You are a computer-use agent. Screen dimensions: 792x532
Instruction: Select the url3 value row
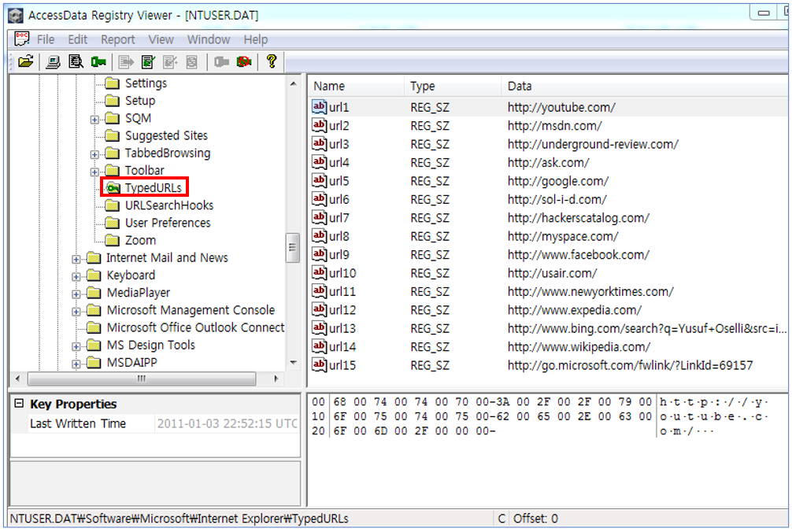(548, 144)
